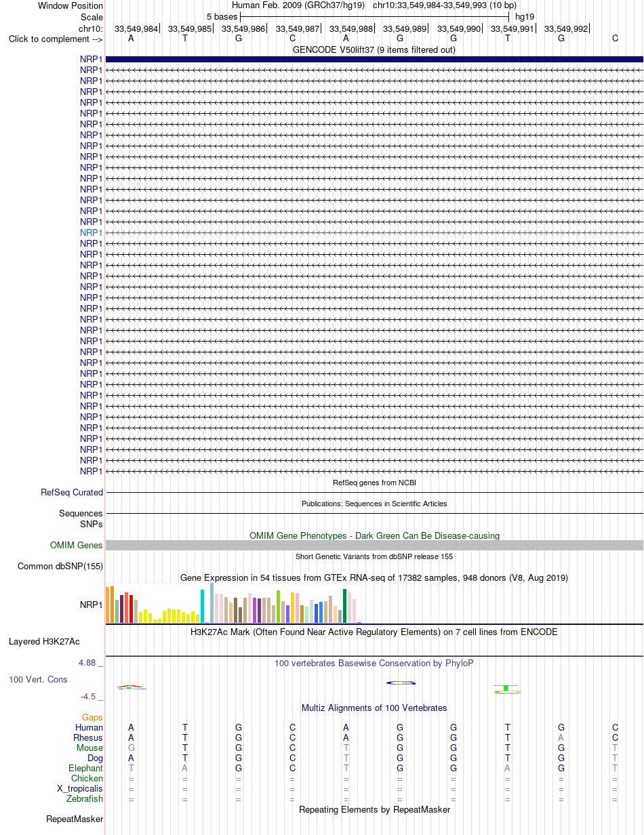Click 'Short Genetic Variants from dbSNP release 155'
Viewport: 644px width, 835px height.
[x=374, y=556]
